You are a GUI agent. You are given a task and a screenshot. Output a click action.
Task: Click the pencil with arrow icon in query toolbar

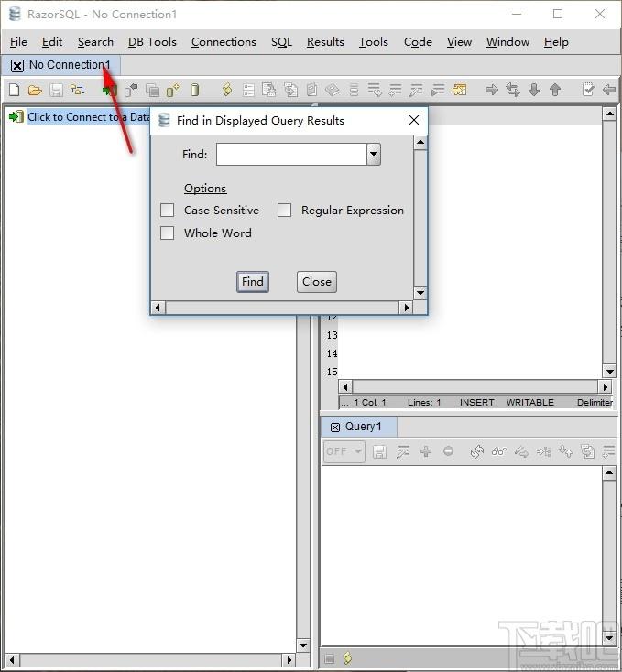tap(521, 451)
